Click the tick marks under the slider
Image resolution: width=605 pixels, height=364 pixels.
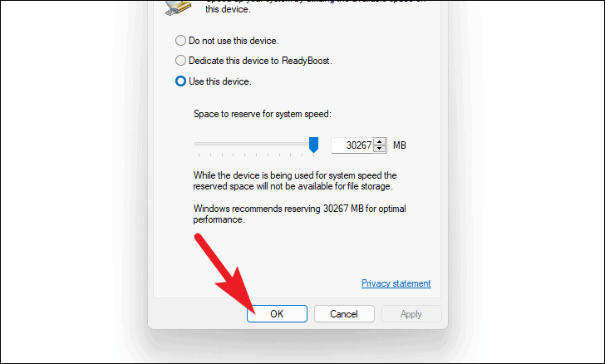tap(256, 155)
